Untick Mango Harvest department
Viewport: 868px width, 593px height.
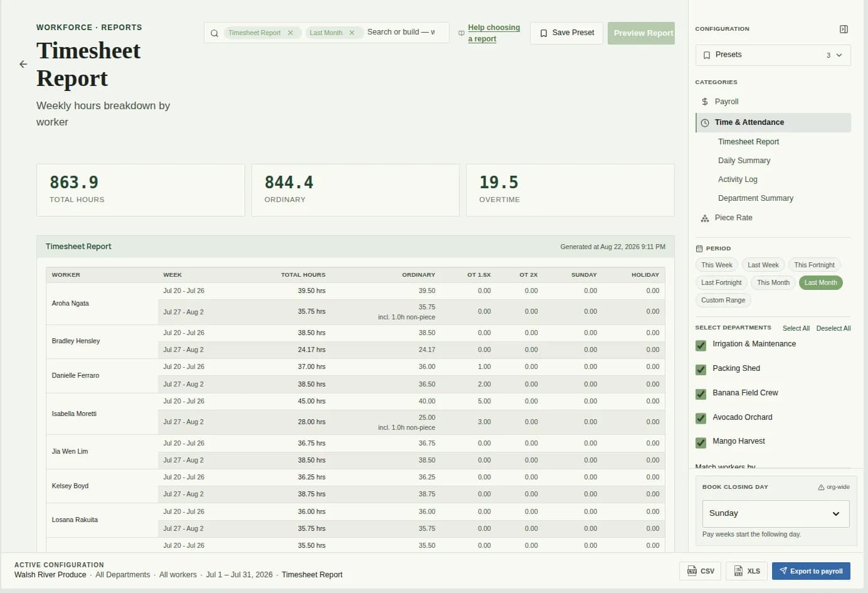[701, 444]
